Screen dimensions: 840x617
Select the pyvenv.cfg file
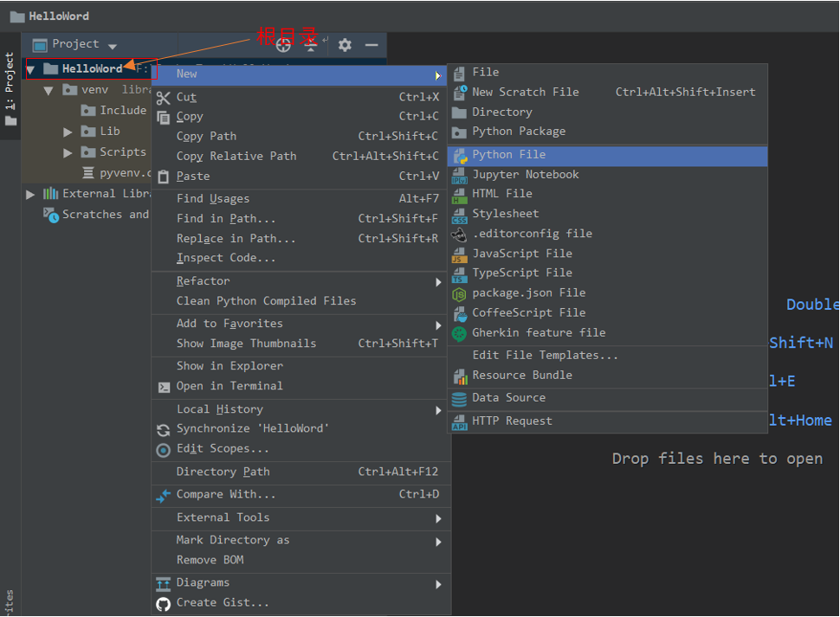(116, 173)
